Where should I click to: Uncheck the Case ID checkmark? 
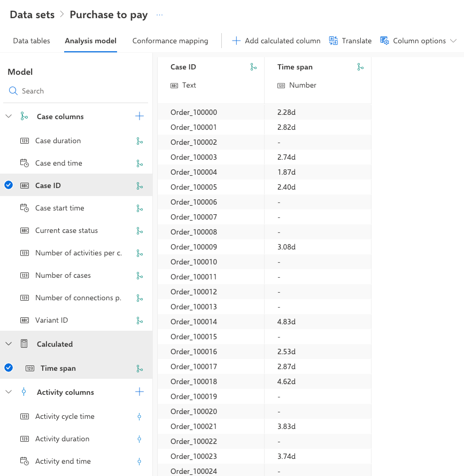pos(9,185)
